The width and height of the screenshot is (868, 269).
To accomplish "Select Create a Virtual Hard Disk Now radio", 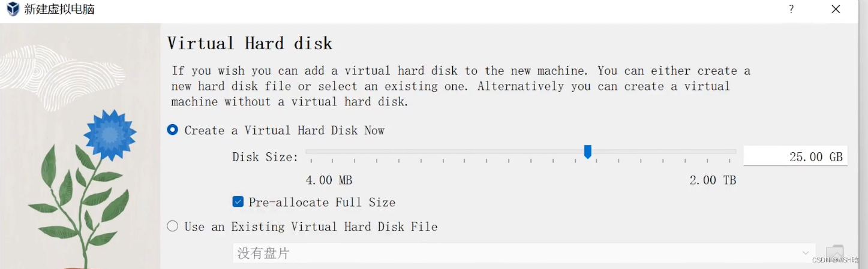I will [x=173, y=130].
